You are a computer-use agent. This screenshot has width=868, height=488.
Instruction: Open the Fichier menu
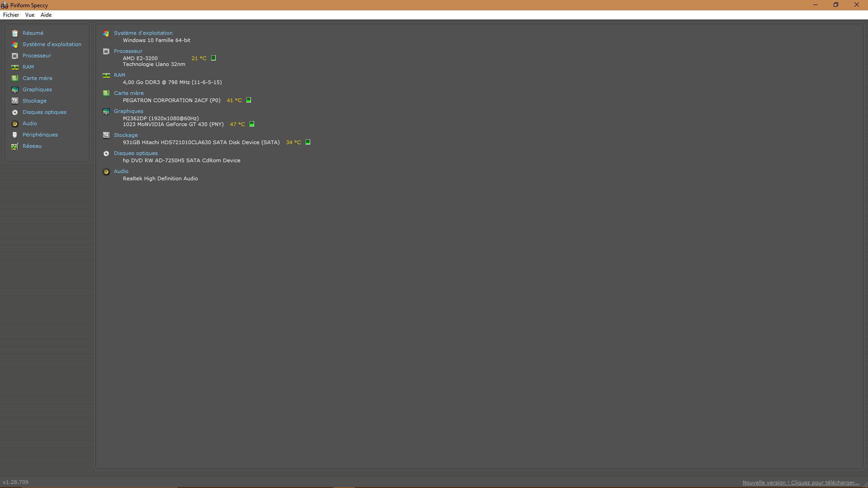point(11,15)
